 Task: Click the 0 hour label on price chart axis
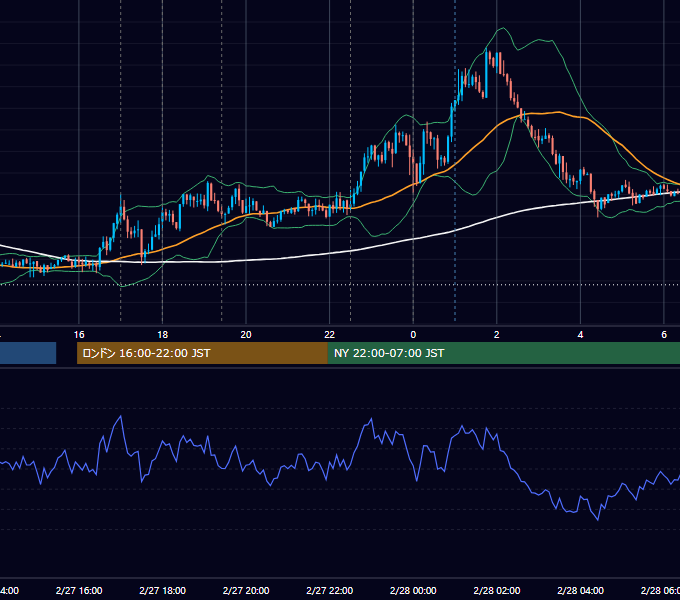pyautogui.click(x=413, y=335)
